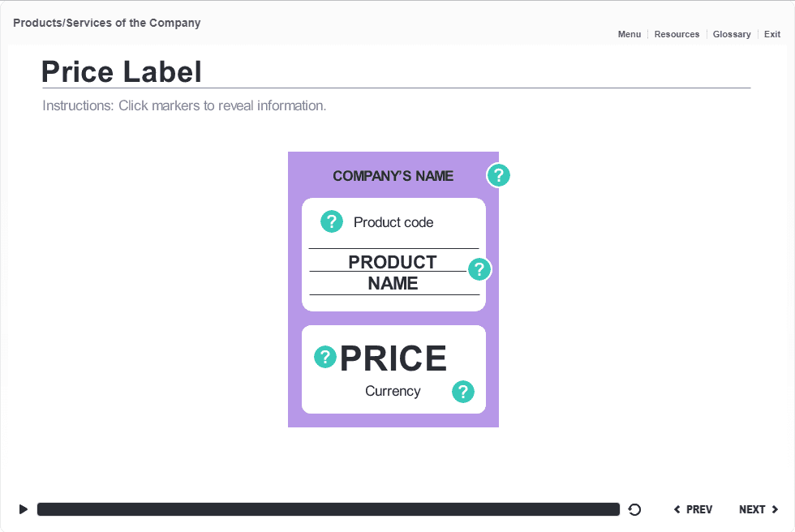The width and height of the screenshot is (795, 532).
Task: Click the Price Label heading
Action: 122,72
